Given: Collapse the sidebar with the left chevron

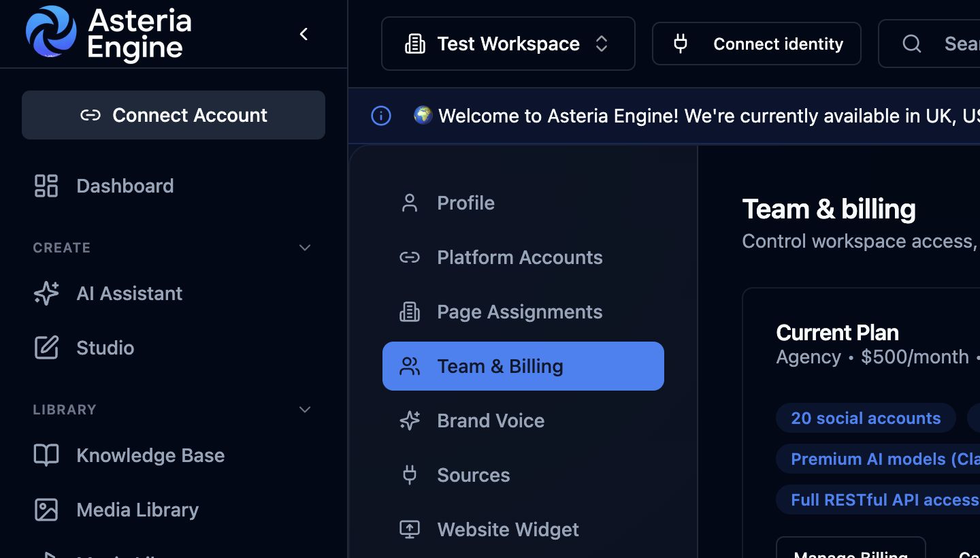Looking at the screenshot, I should 304,34.
